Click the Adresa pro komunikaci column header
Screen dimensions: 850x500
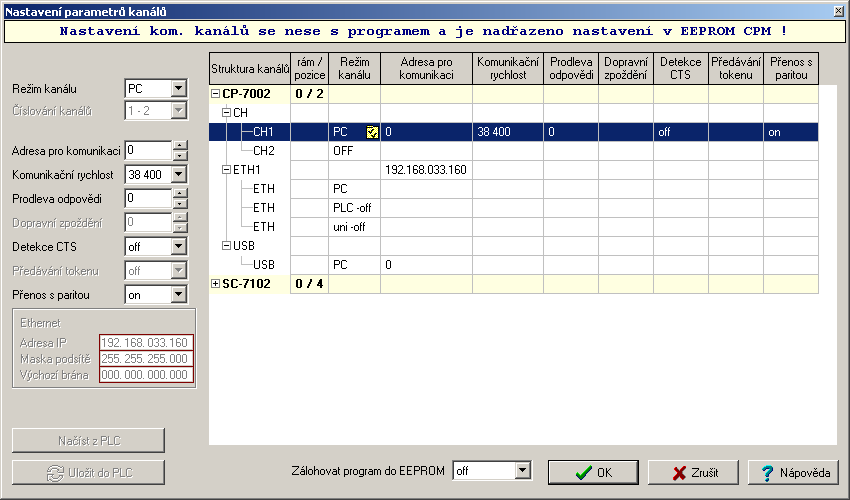click(x=426, y=68)
